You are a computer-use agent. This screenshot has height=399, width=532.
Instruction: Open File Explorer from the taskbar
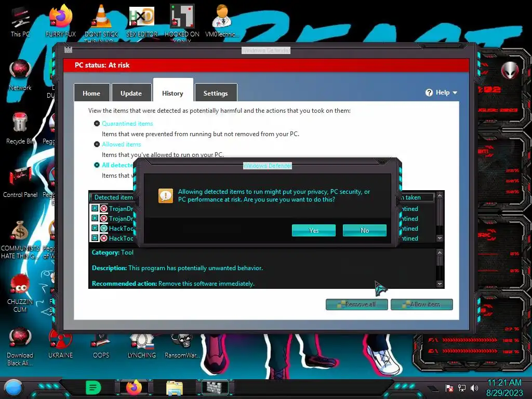point(175,388)
